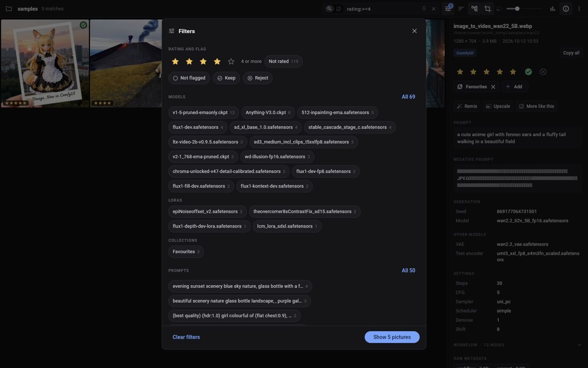Click Show 5 pictures button
Viewport: 588px width, 368px height.
coord(392,337)
